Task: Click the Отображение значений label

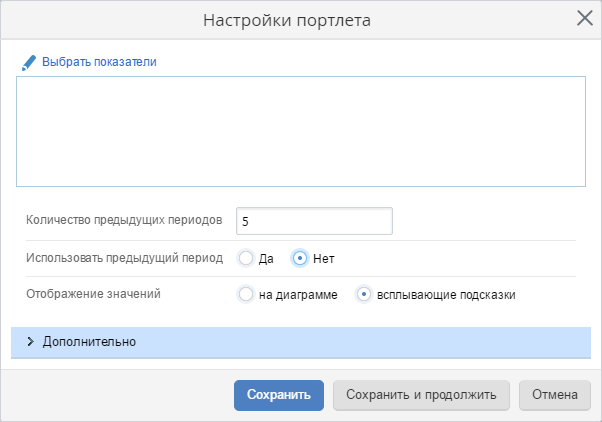Action: tap(92, 294)
